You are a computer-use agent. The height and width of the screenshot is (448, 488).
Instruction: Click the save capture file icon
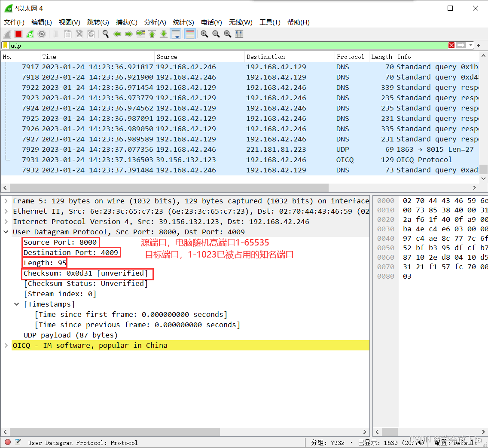[67, 34]
